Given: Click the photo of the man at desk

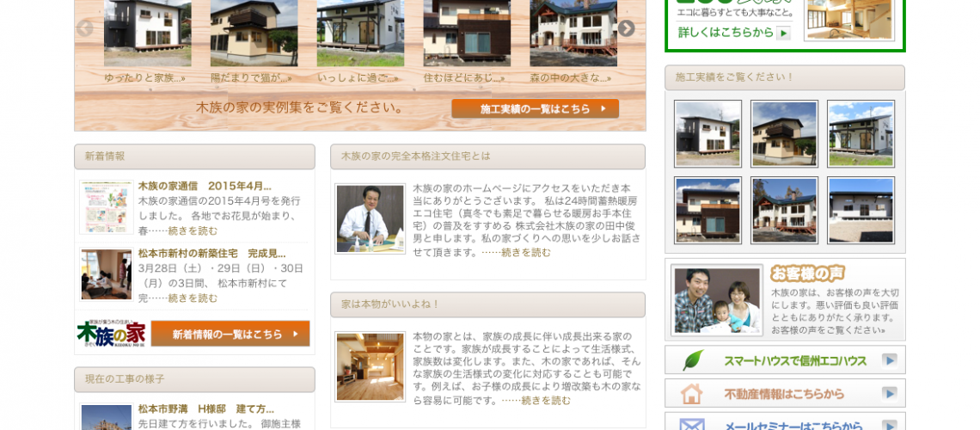Looking at the screenshot, I should click(370, 218).
